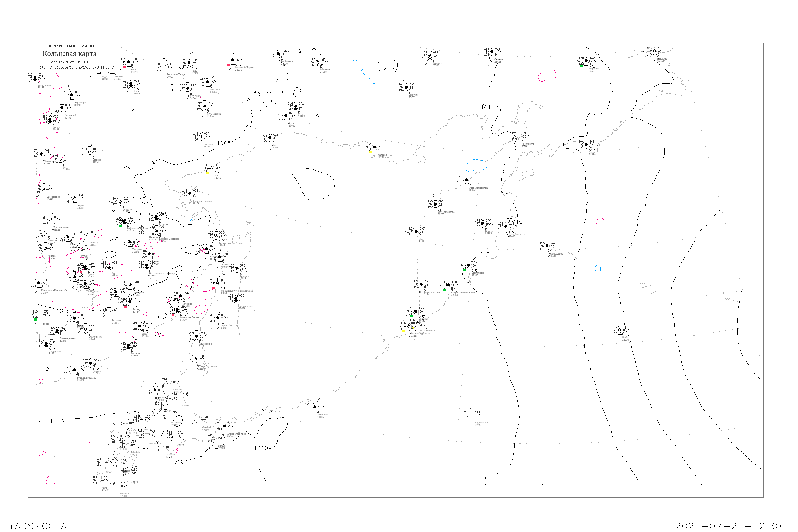Screen dimensions: 798x532
Task: Click the GrADS/COLA label at bottom left
Action: pyautogui.click(x=35, y=526)
